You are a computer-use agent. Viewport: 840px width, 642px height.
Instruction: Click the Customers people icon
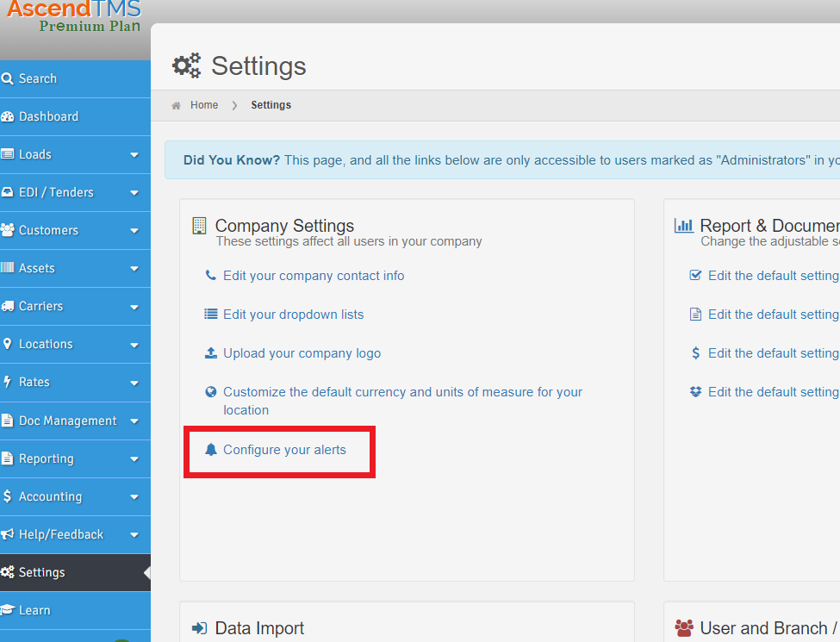(x=8, y=230)
